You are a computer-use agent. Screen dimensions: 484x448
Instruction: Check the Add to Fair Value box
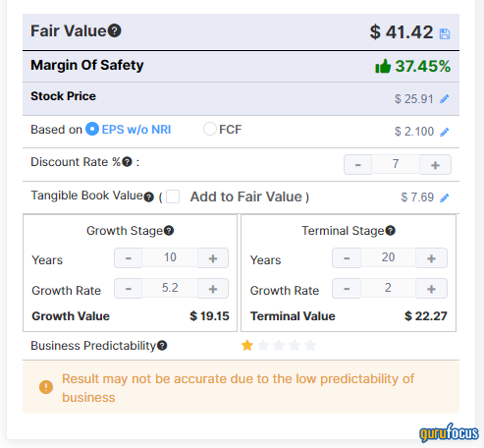click(x=173, y=196)
